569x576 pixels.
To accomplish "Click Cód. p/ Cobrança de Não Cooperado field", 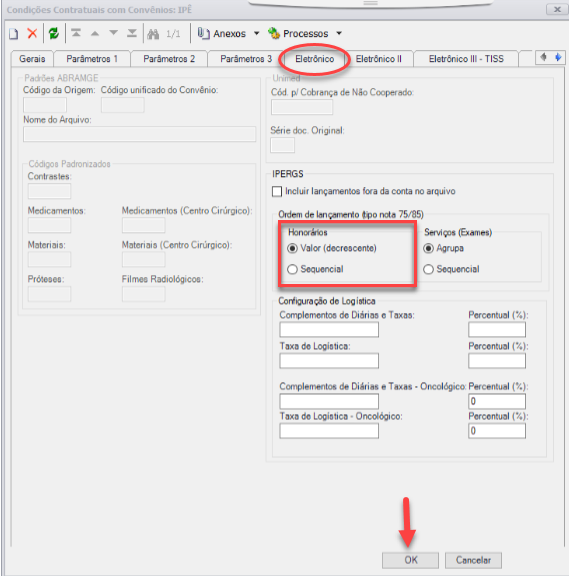I will coord(302,107).
